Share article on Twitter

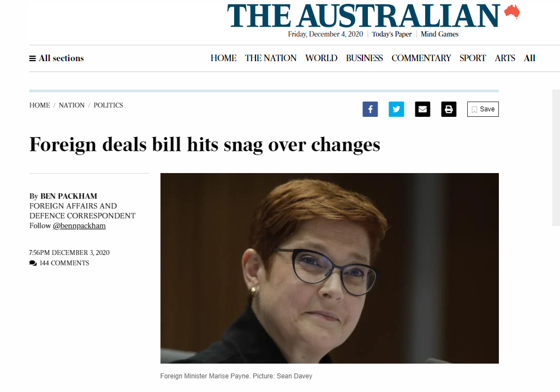point(396,109)
